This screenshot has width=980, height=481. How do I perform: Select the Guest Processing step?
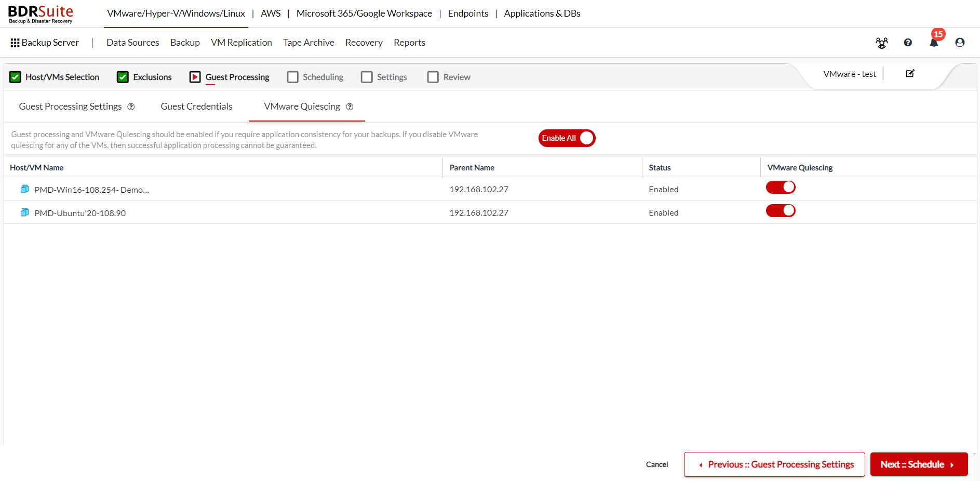[x=230, y=77]
